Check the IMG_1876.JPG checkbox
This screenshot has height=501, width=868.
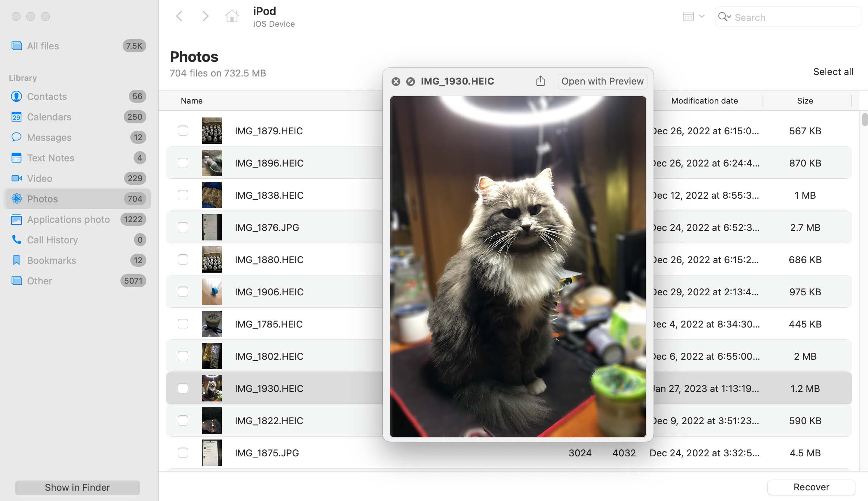pyautogui.click(x=183, y=227)
